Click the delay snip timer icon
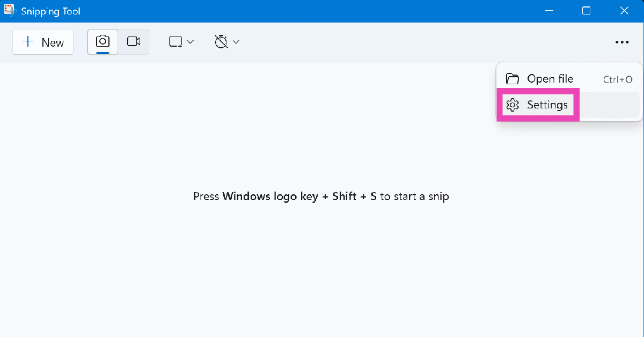Screen dimensions: 644x337 point(221,42)
